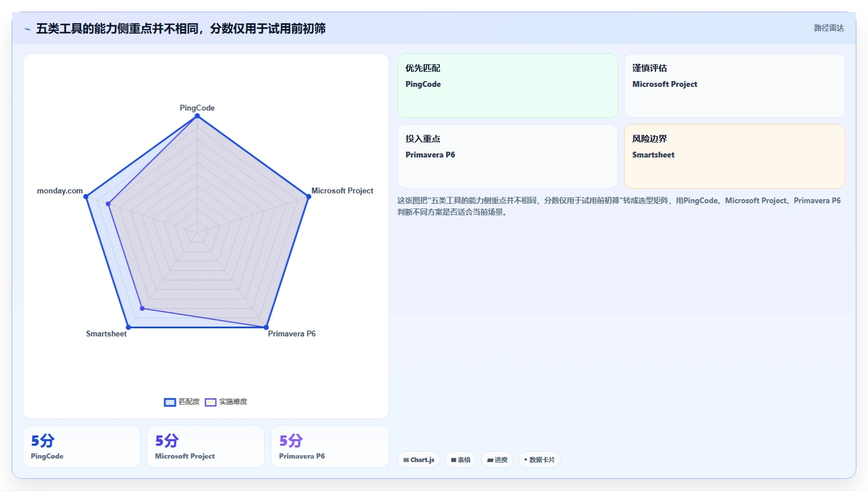The height and width of the screenshot is (491, 868).
Task: Click the 匹配度 legend label
Action: pos(189,402)
